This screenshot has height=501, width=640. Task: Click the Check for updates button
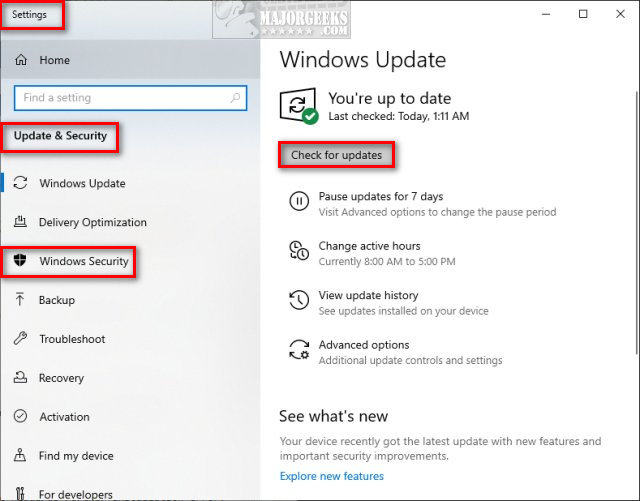click(x=336, y=155)
